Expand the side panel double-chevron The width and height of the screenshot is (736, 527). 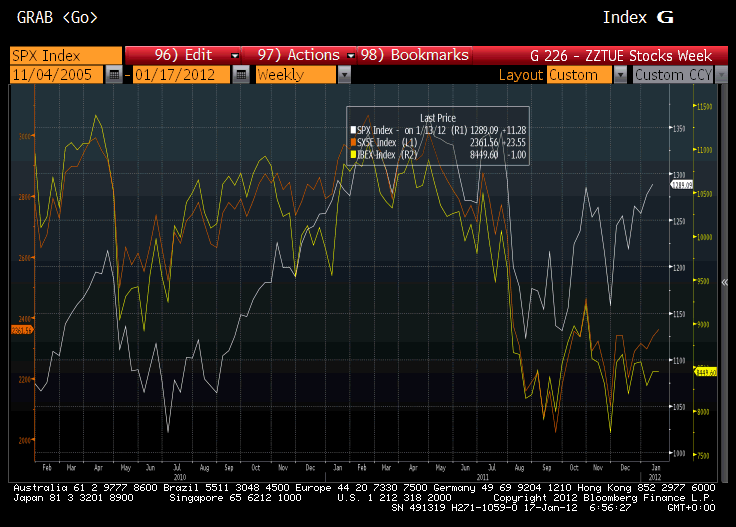point(725,282)
